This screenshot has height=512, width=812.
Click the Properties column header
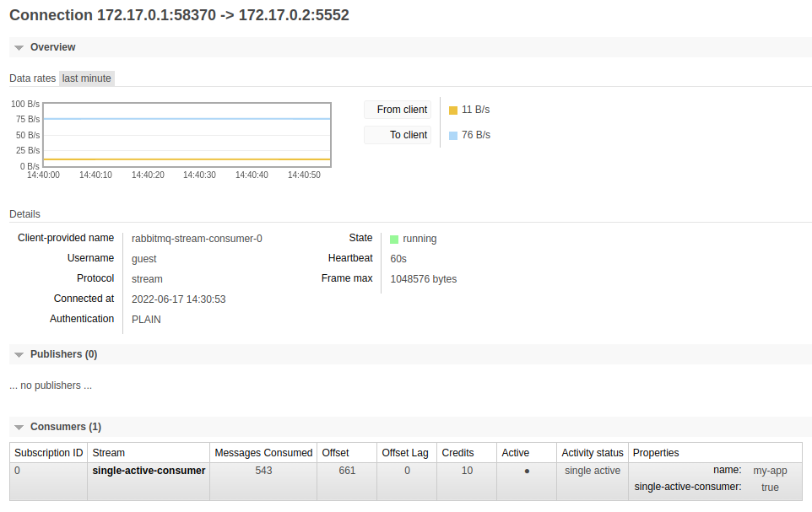pyautogui.click(x=656, y=453)
